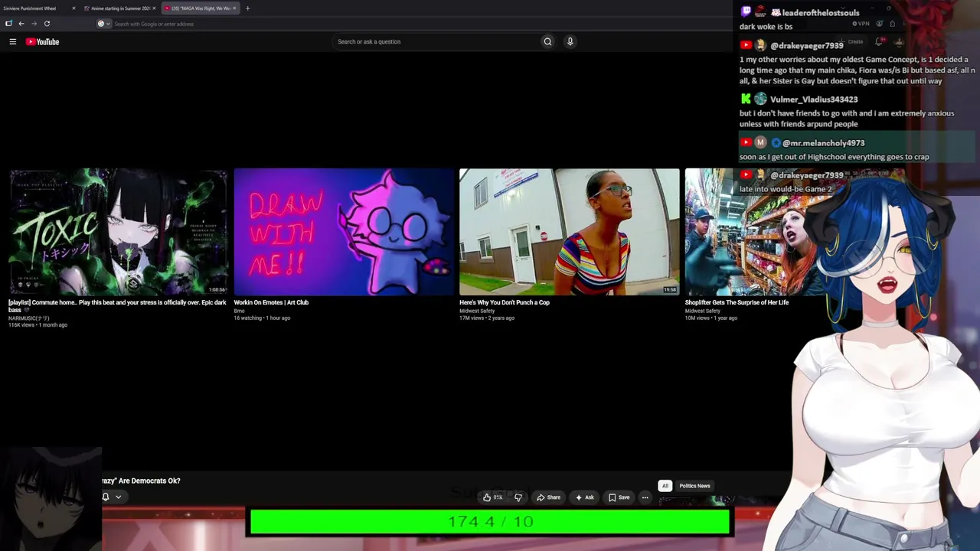
Task: Click @mr.melancholy4973 chat username
Action: (823, 143)
